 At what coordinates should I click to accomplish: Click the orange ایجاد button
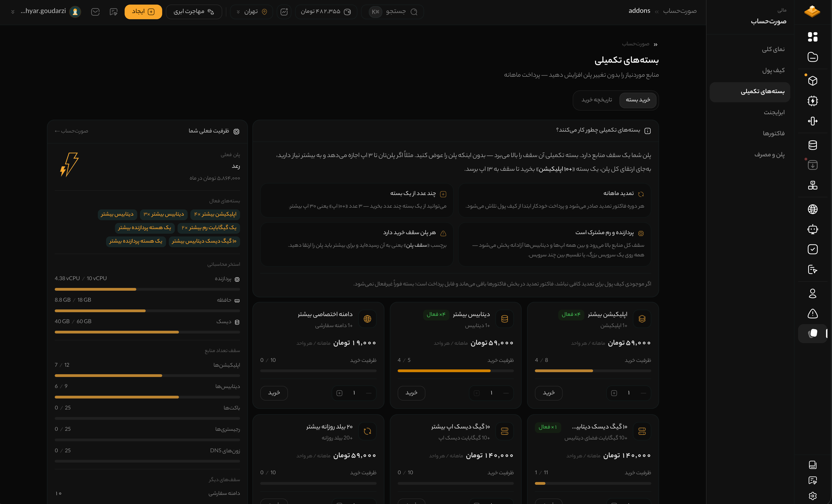[143, 12]
